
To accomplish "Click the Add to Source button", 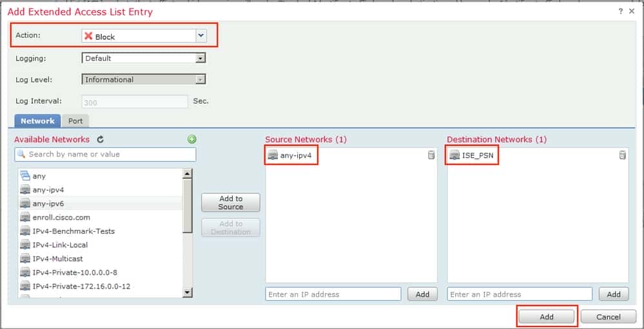I will pyautogui.click(x=230, y=203).
